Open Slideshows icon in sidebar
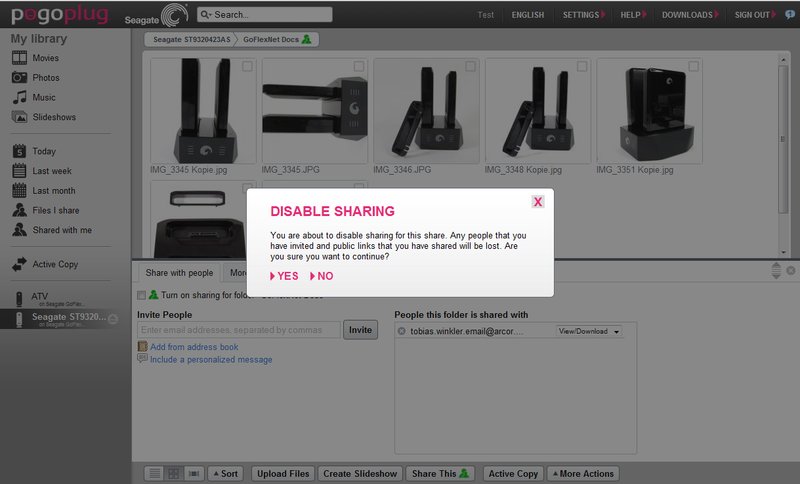This screenshot has height=484, width=800. click(19, 117)
